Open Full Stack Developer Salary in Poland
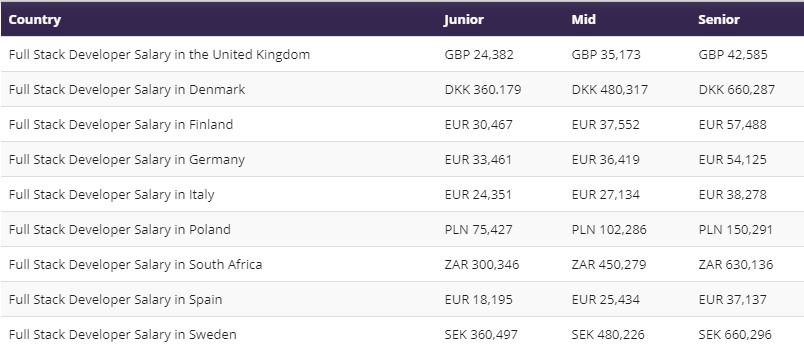Screen dimensions: 804x360 pos(119,229)
